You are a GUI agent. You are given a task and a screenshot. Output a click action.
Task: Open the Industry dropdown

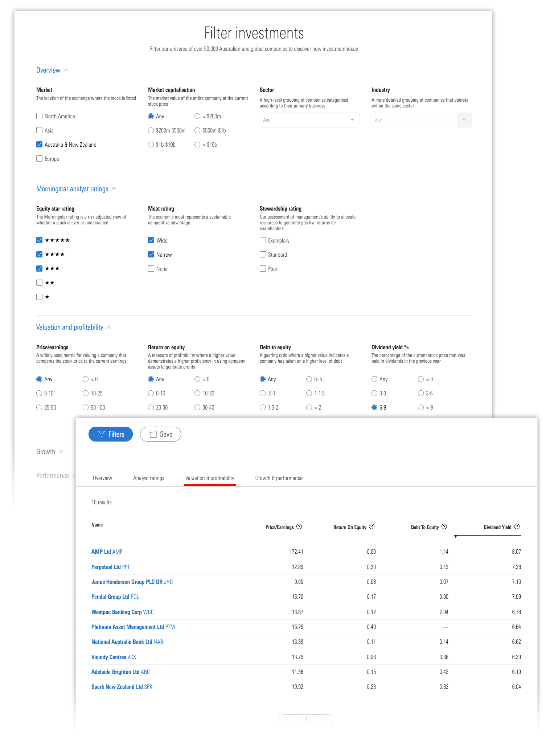tap(421, 120)
